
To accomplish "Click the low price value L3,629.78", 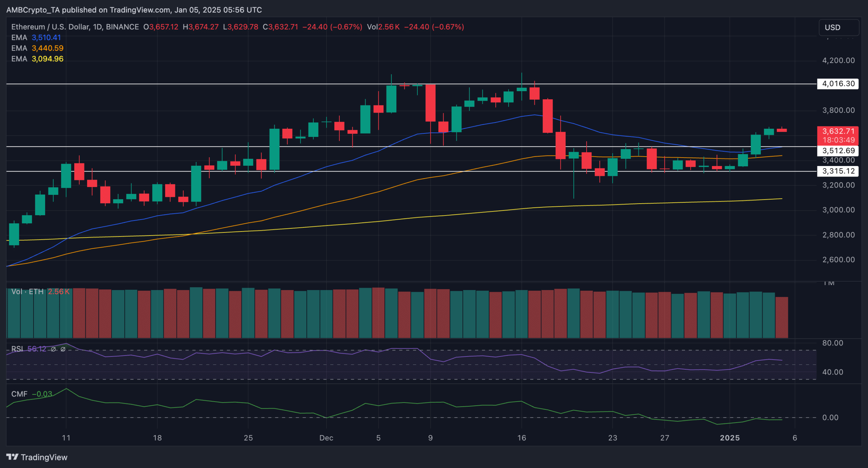I will pyautogui.click(x=240, y=27).
